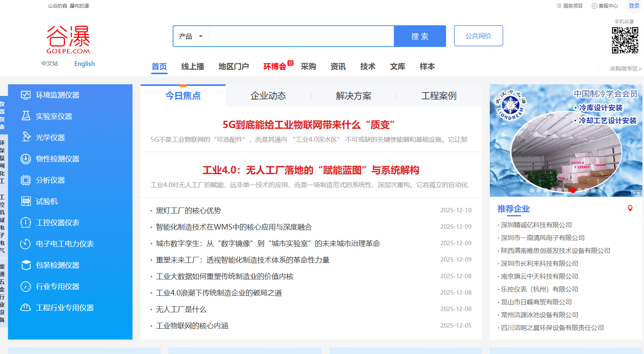Open article 工业物联网的核心内涵

(192, 326)
